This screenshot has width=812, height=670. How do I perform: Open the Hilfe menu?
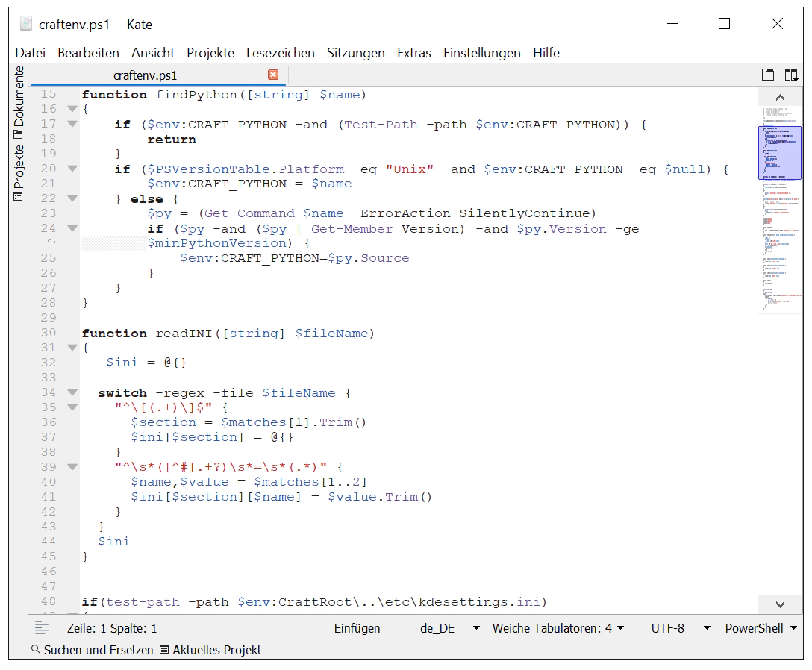click(x=546, y=53)
